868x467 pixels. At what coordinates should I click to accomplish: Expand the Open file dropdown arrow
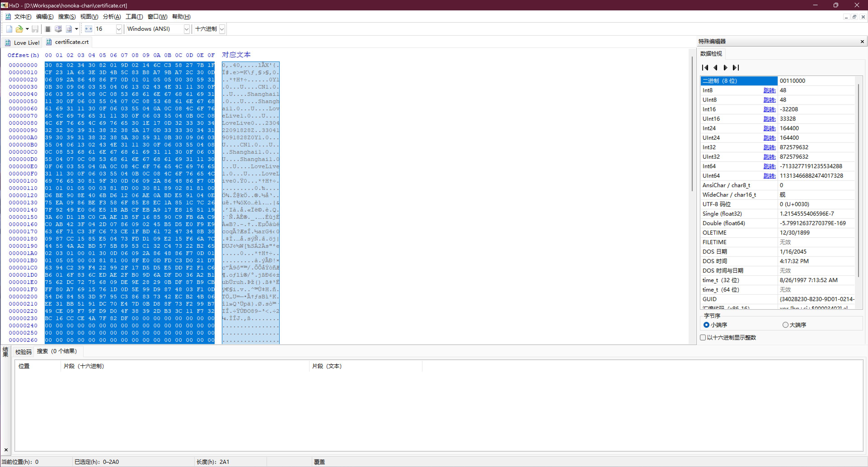click(27, 29)
